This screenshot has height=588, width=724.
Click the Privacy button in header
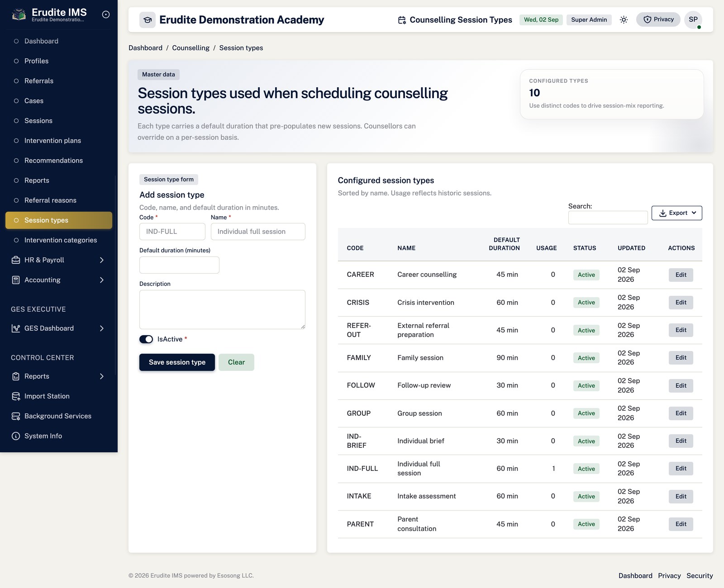pyautogui.click(x=658, y=19)
